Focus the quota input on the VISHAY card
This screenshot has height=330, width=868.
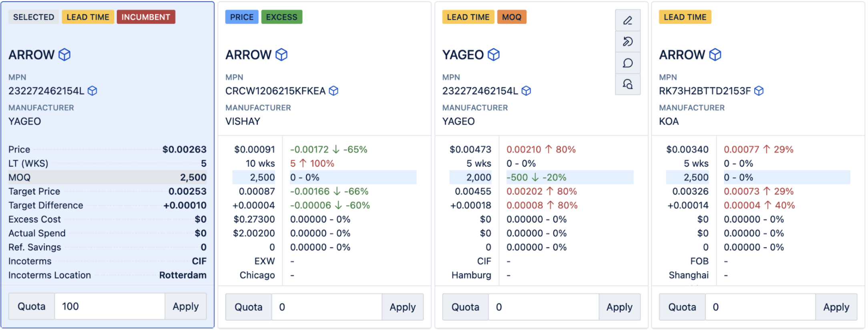coord(327,307)
